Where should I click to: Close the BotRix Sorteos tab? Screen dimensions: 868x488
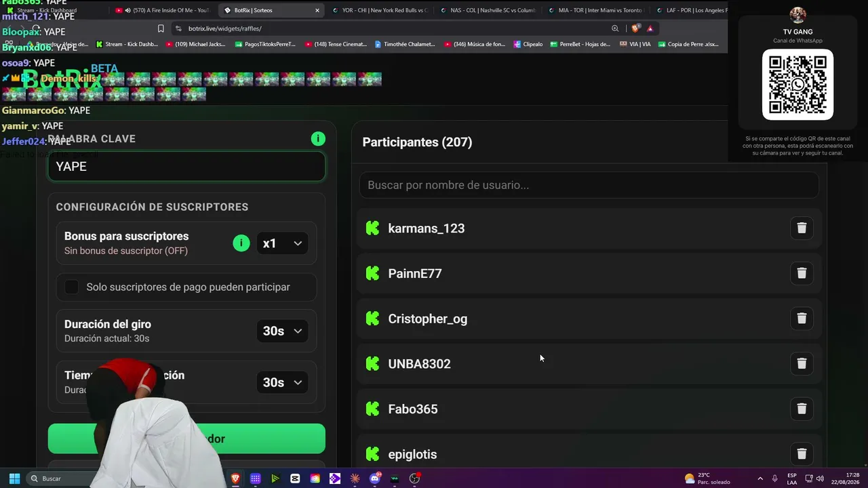click(317, 10)
